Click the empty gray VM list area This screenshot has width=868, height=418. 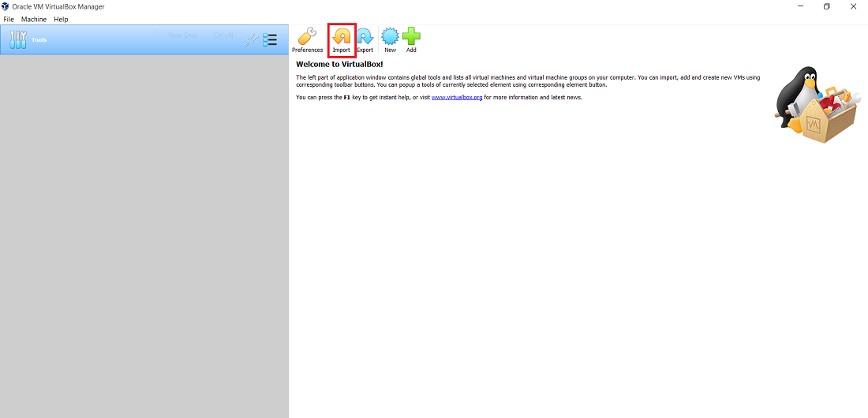tap(144, 237)
